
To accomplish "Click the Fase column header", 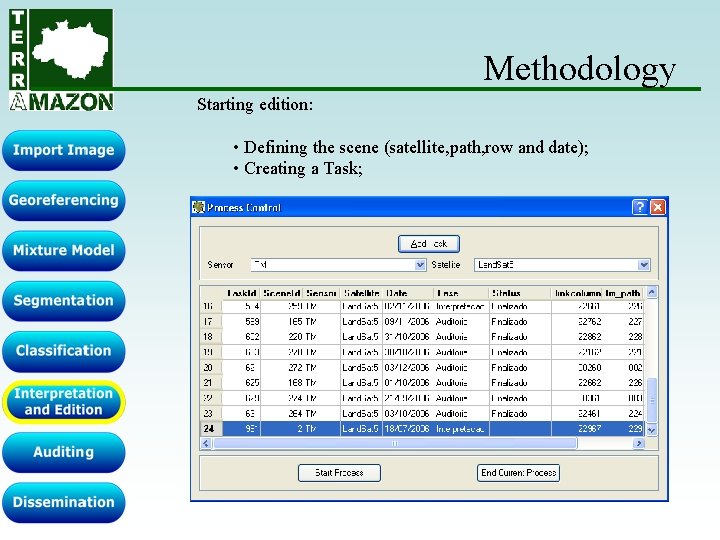I will (461, 293).
